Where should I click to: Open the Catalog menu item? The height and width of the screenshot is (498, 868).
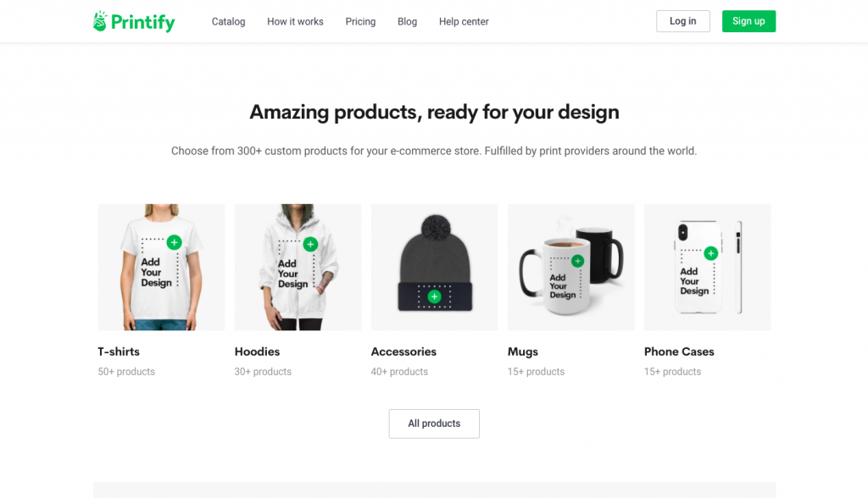(x=228, y=21)
